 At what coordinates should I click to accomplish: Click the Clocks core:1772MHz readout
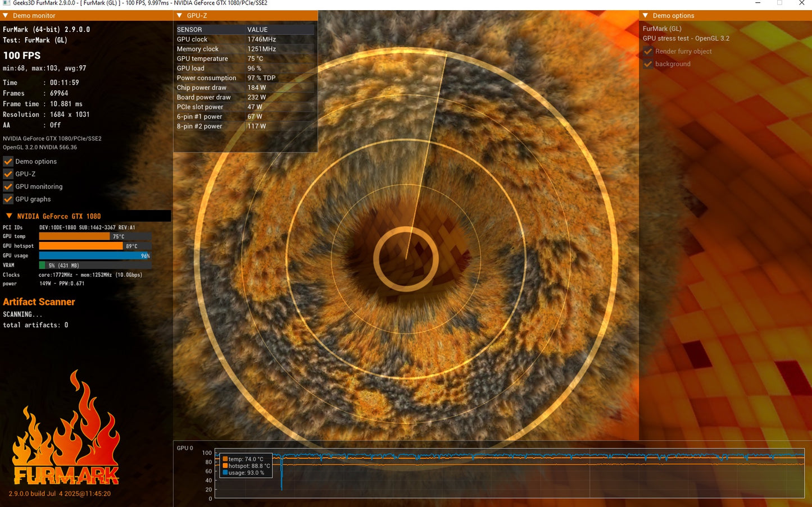click(x=90, y=275)
